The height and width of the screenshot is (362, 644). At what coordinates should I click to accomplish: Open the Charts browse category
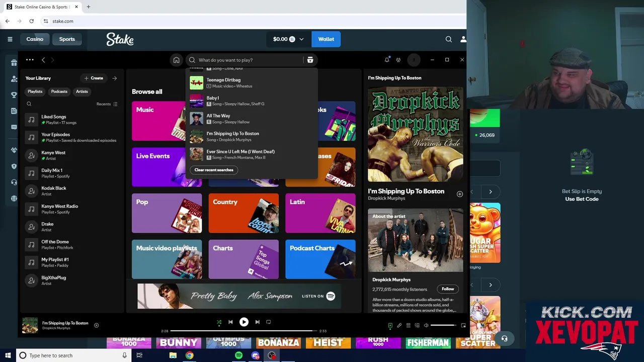pos(244,259)
